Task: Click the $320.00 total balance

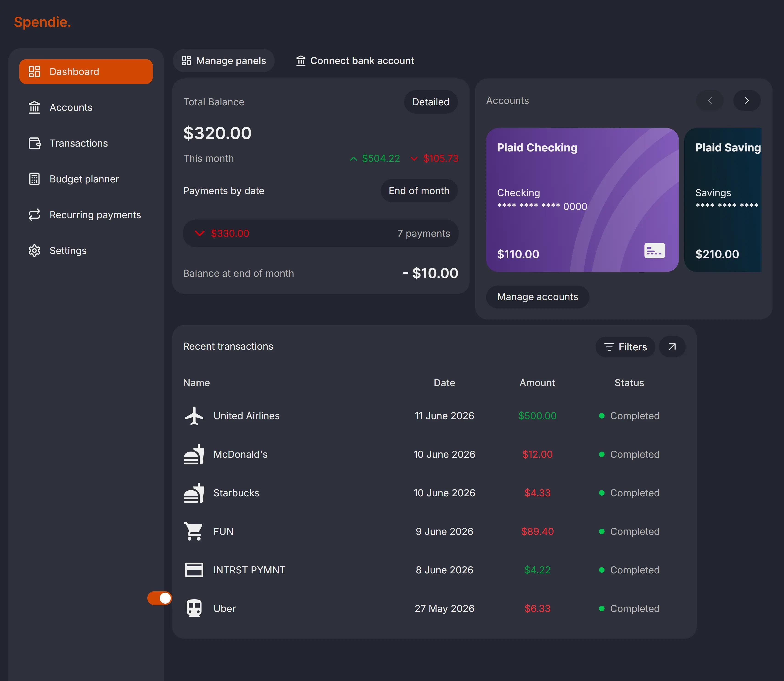Action: point(217,133)
